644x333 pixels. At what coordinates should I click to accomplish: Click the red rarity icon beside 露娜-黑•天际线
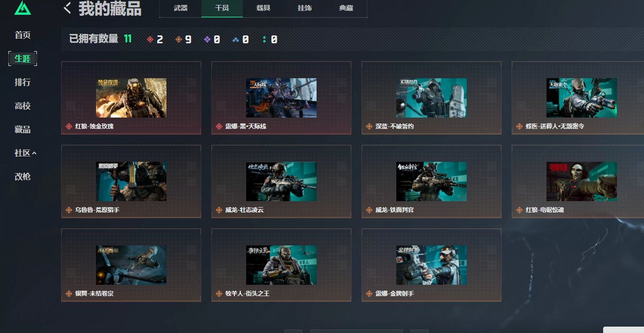coord(219,126)
